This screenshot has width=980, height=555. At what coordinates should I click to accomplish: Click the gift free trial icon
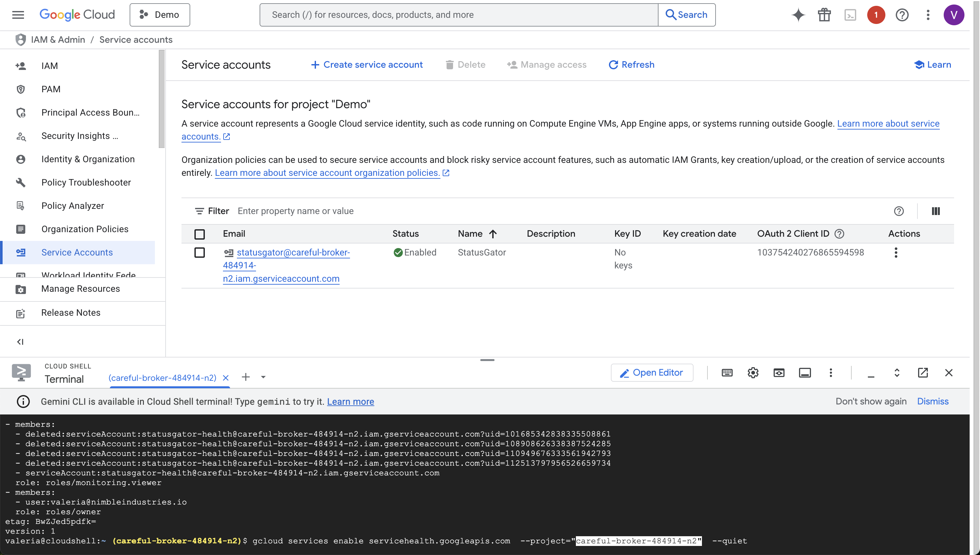(824, 15)
